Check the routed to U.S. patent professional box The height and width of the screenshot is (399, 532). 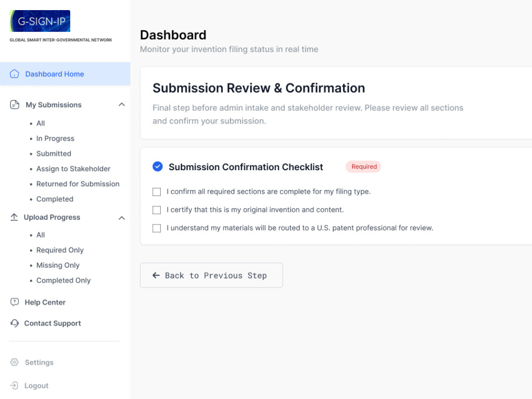157,228
